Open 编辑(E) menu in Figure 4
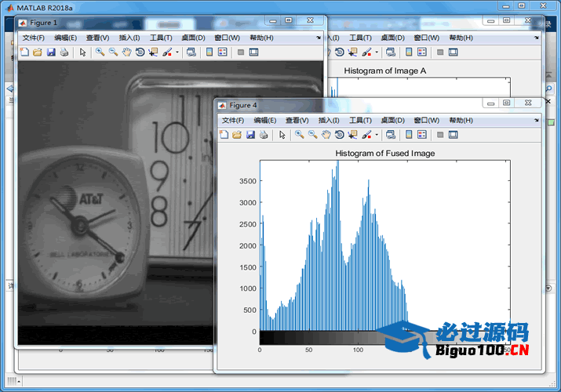Image resolution: width=561 pixels, height=392 pixels. pos(264,121)
